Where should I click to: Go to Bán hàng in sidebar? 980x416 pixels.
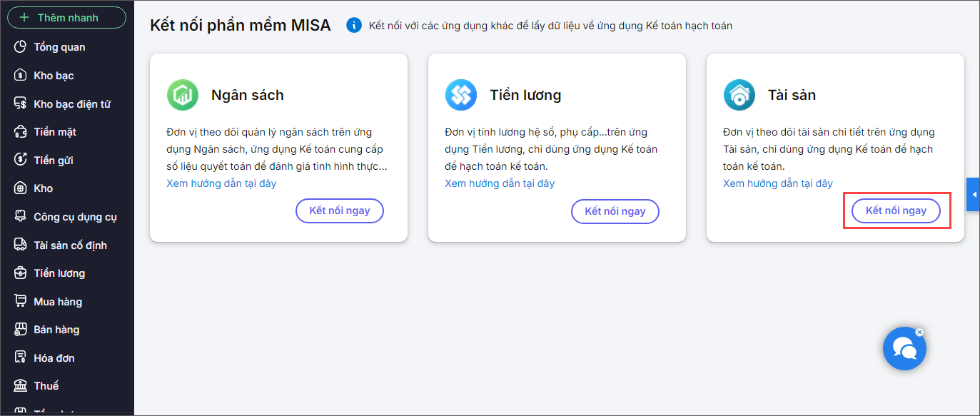(x=56, y=330)
